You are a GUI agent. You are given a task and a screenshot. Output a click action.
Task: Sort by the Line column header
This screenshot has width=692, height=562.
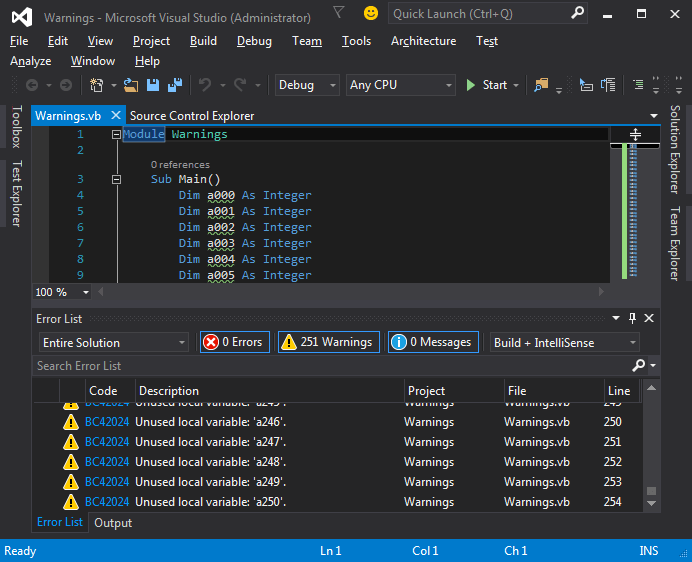click(621, 391)
